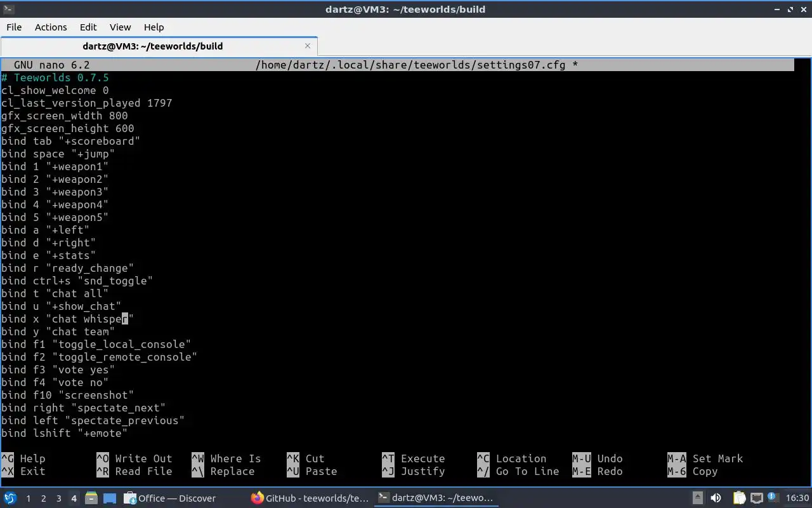Click the nano file path settings07.cfg header
This screenshot has width=812, height=508.
pyautogui.click(x=417, y=65)
